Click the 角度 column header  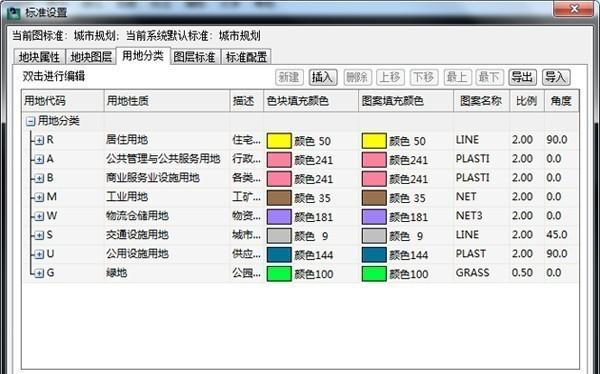coord(561,101)
